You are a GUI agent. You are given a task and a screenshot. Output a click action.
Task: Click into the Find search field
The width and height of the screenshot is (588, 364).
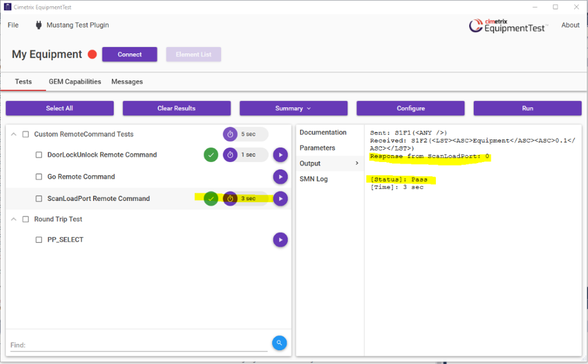pos(138,345)
